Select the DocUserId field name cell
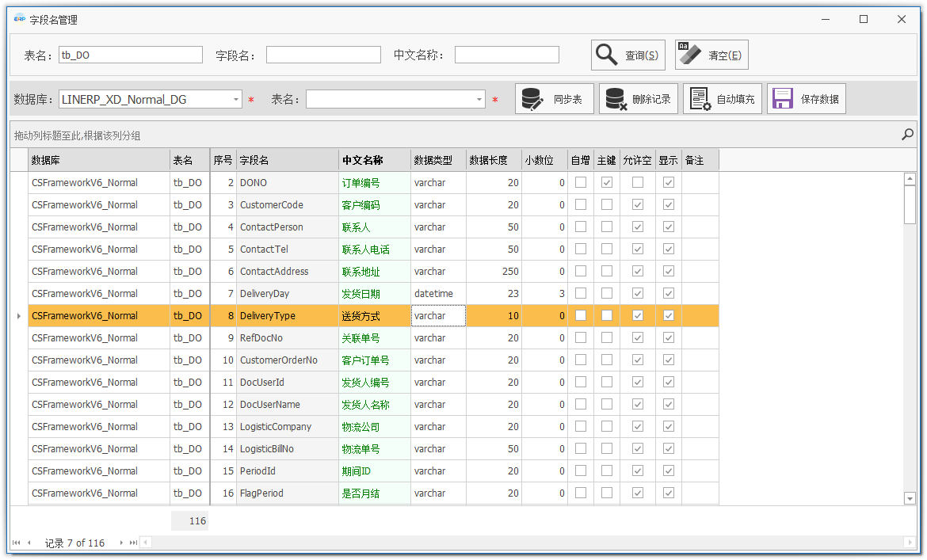 [288, 383]
